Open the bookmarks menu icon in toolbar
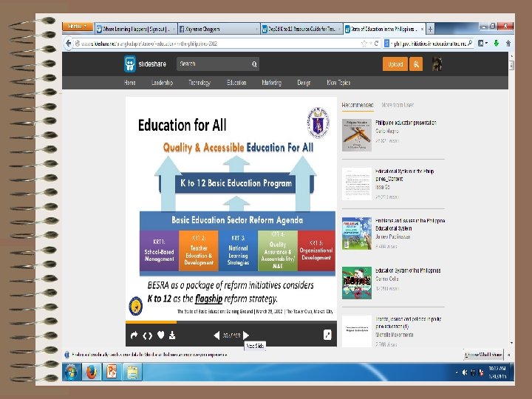This screenshot has height=399, width=532. click(x=482, y=43)
